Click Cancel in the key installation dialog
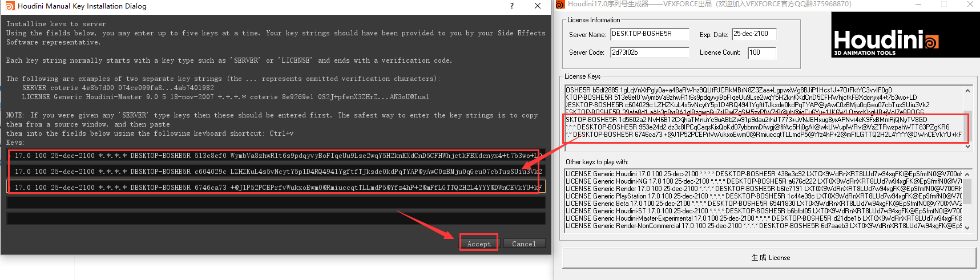 (x=524, y=244)
